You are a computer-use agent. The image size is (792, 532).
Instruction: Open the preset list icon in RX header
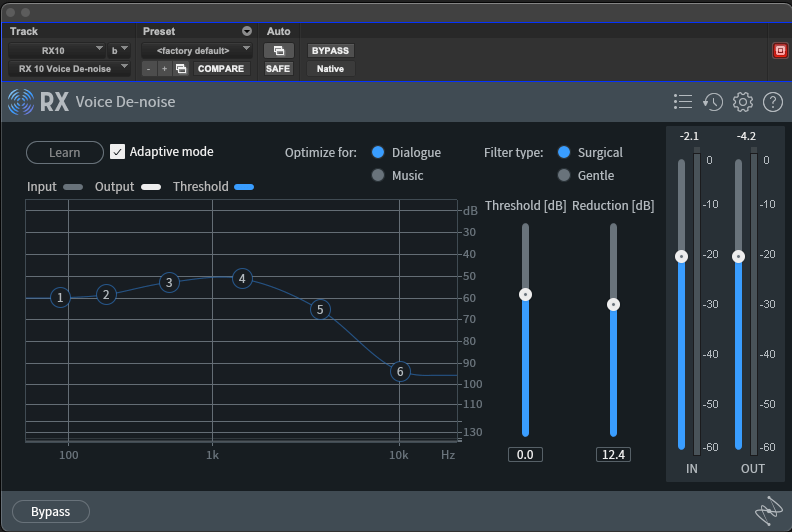tap(683, 101)
